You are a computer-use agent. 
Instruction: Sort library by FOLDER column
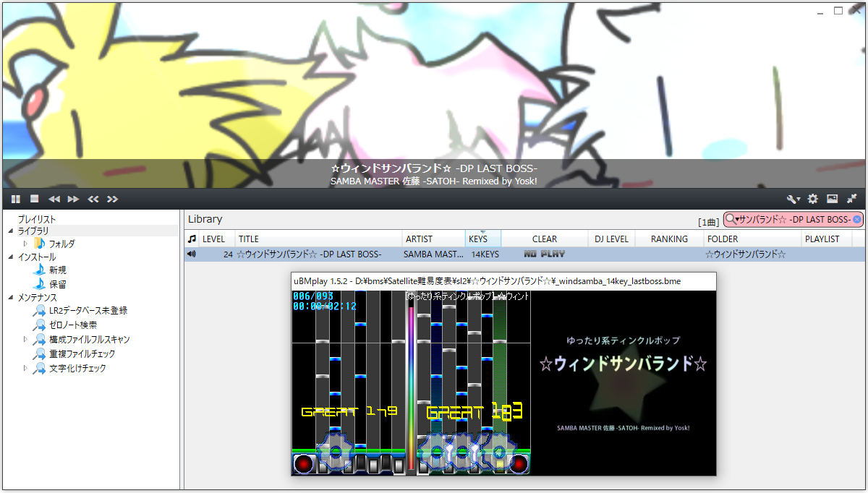pos(752,239)
